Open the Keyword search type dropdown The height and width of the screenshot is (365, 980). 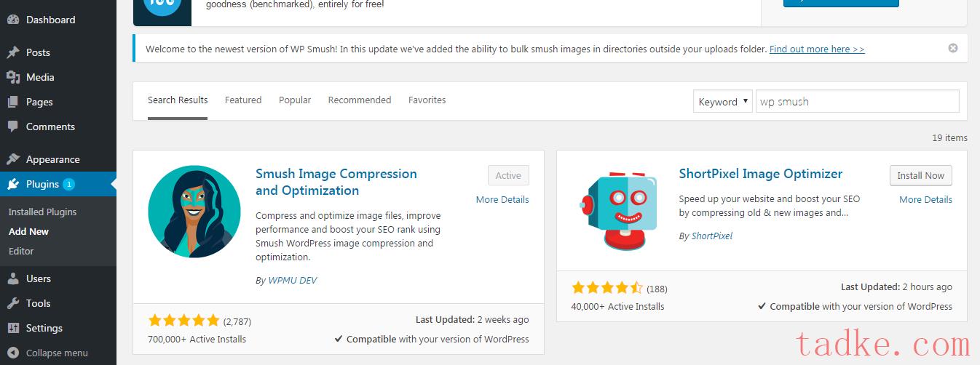(722, 102)
